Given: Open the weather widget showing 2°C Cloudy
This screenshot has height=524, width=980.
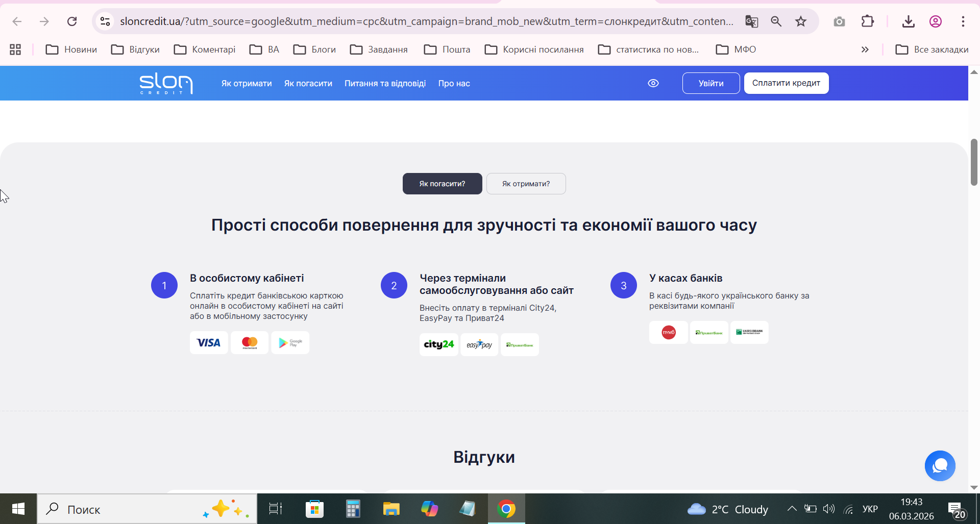Looking at the screenshot, I should click(727, 509).
